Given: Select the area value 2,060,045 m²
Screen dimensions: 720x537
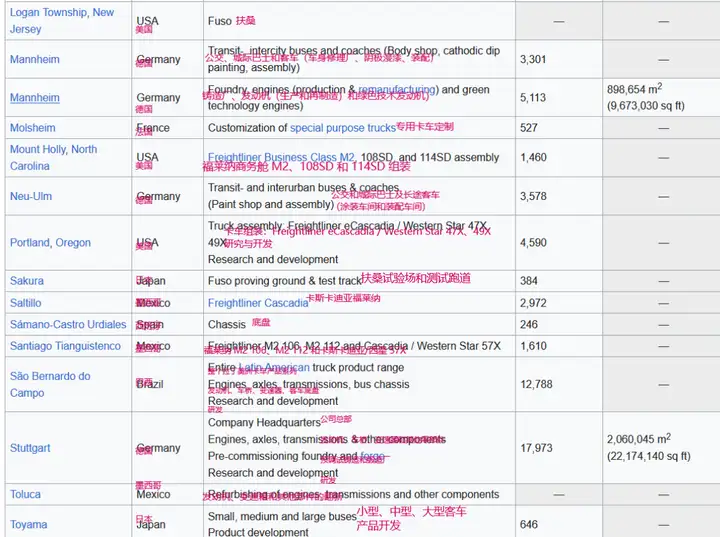Looking at the screenshot, I should 639,439.
